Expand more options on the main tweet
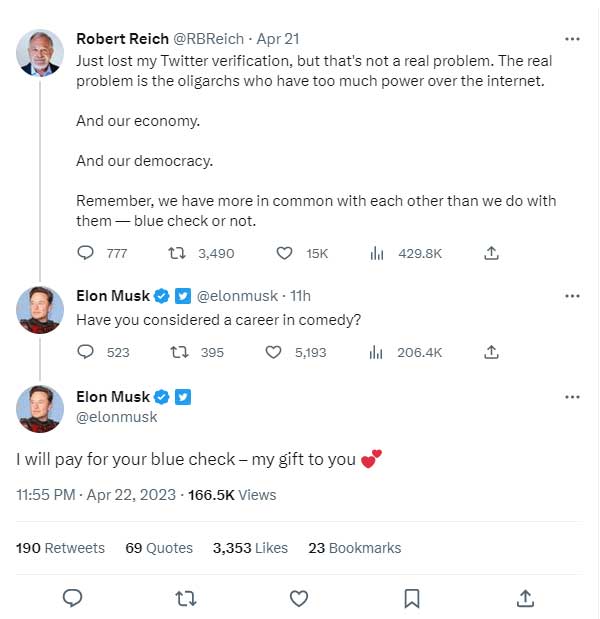This screenshot has width=600, height=619. [x=572, y=397]
